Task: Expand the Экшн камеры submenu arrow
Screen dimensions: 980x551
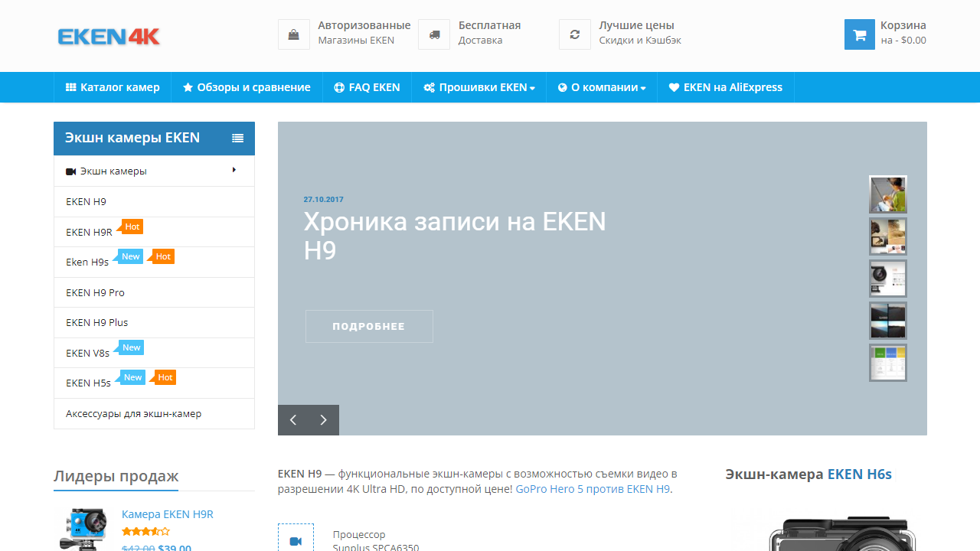Action: pos(234,170)
